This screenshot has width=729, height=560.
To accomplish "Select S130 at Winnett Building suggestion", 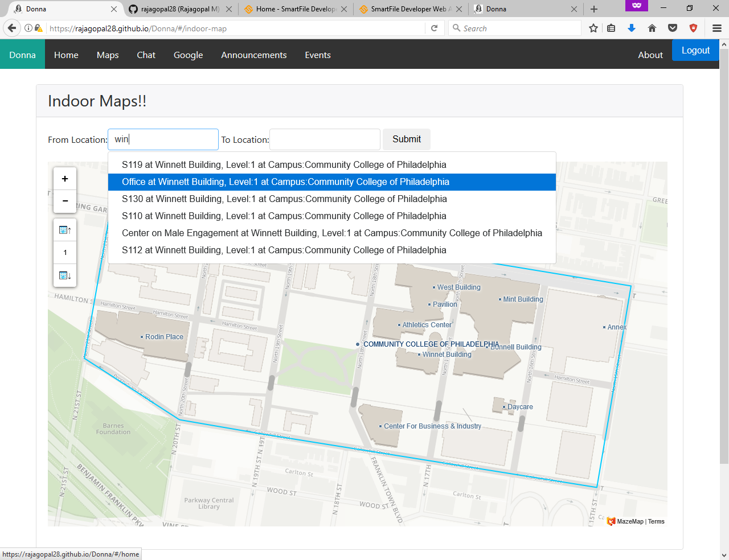I will click(332, 199).
